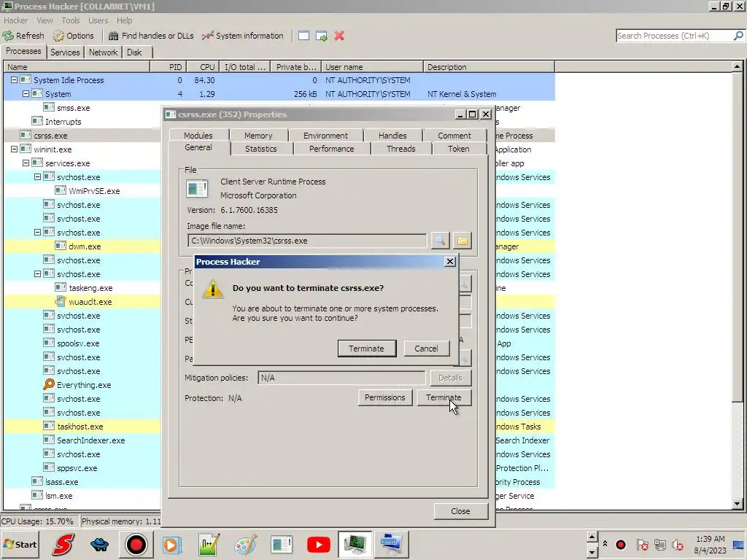The width and height of the screenshot is (747, 560).
Task: Collapse the System process node
Action: tap(26, 94)
